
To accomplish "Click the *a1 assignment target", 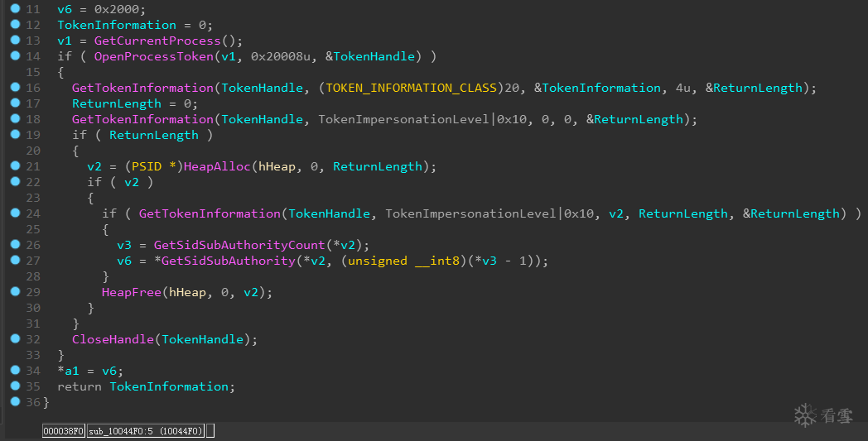I will (x=68, y=371).
